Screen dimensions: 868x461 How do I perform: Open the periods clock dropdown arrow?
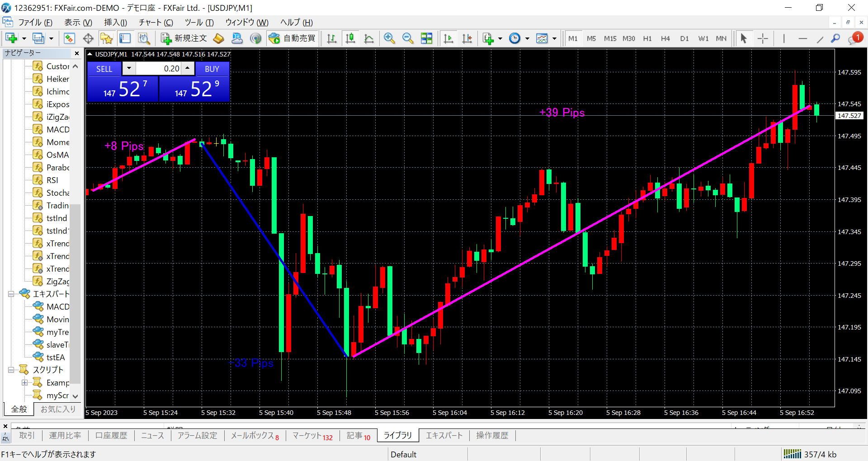coord(527,38)
